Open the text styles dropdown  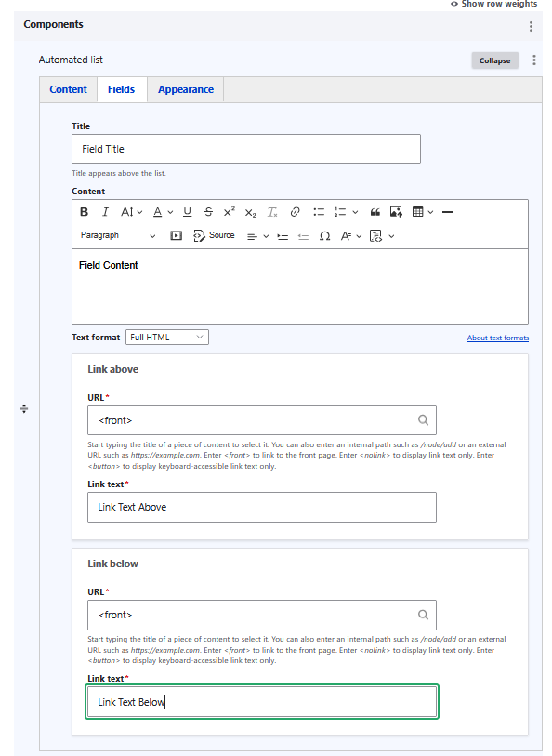[351, 236]
